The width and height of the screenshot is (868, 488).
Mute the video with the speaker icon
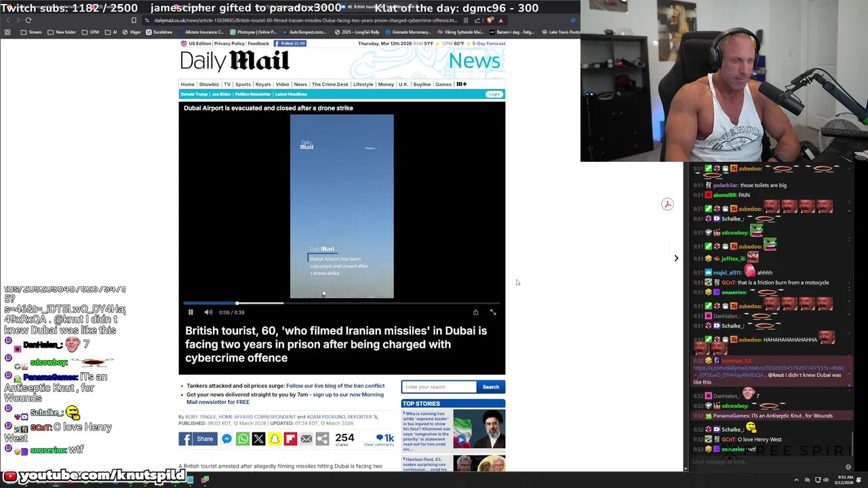click(208, 312)
